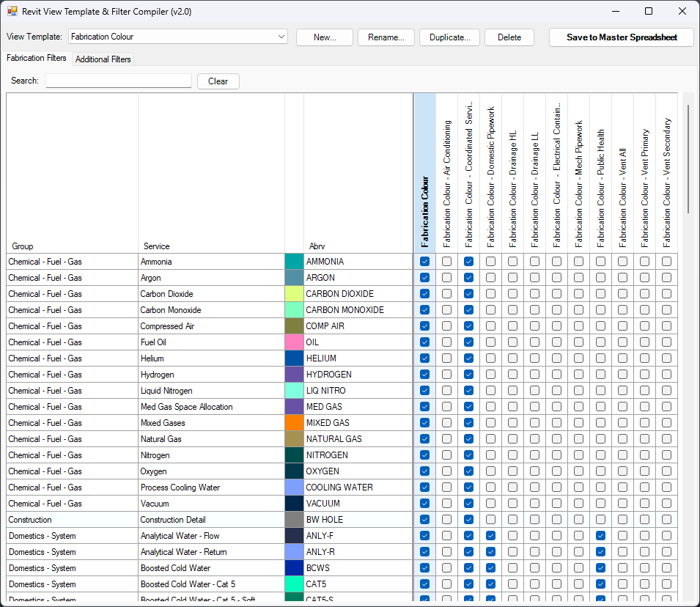
Task: Select the Fabrication Filters tab
Action: click(x=36, y=58)
